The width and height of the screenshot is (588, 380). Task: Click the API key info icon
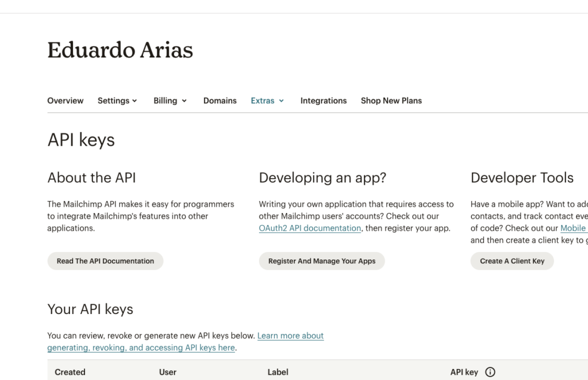[x=490, y=372]
